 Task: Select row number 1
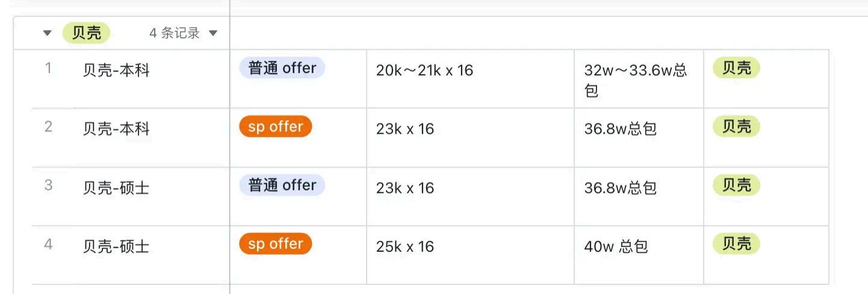click(48, 69)
